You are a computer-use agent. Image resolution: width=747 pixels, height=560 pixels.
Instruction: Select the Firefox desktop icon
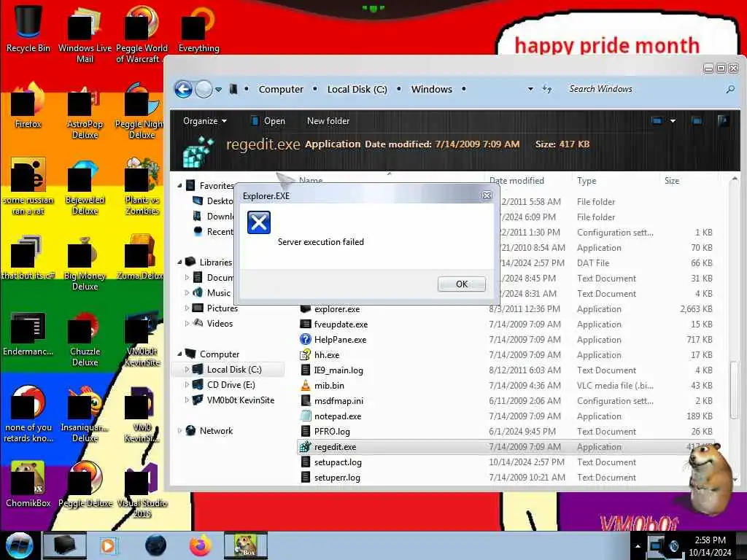coord(28,105)
